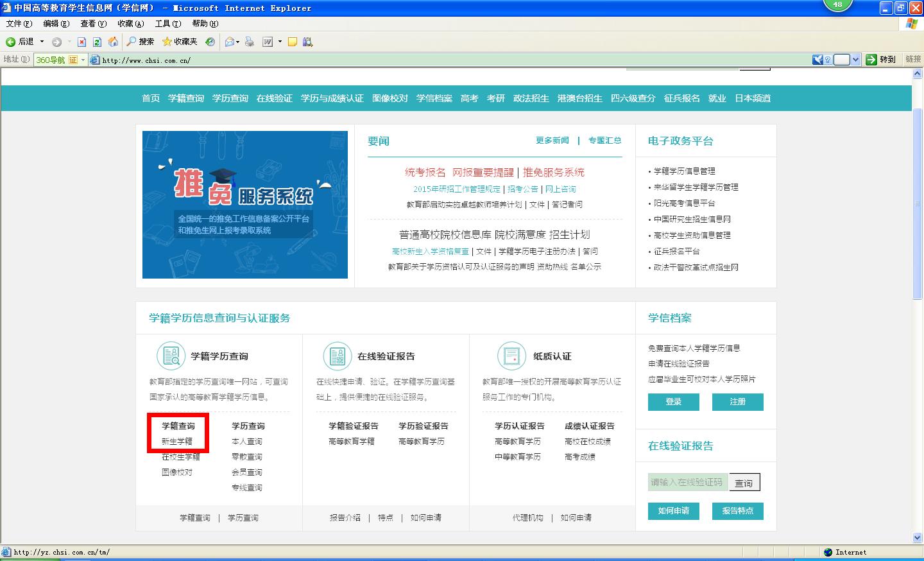Click the Print toolbar icon
This screenshot has height=561, width=924.
coord(250,42)
